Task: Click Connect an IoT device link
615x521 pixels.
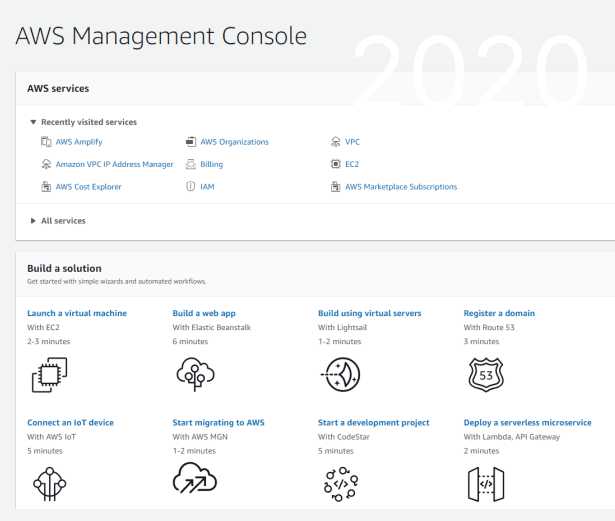Action: [x=71, y=423]
